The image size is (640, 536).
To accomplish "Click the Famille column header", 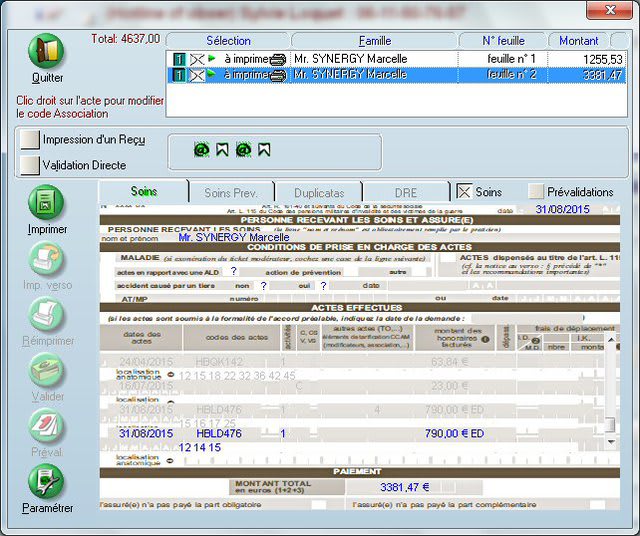I will (374, 41).
